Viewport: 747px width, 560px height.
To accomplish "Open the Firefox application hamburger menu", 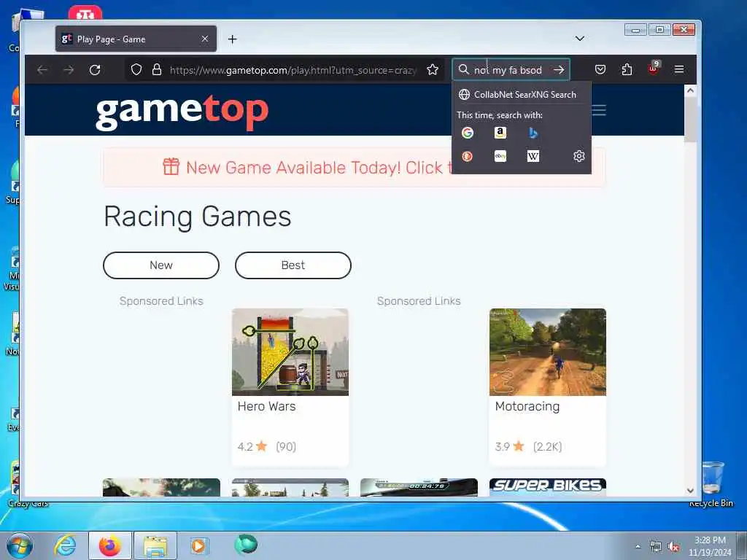I will coord(679,70).
